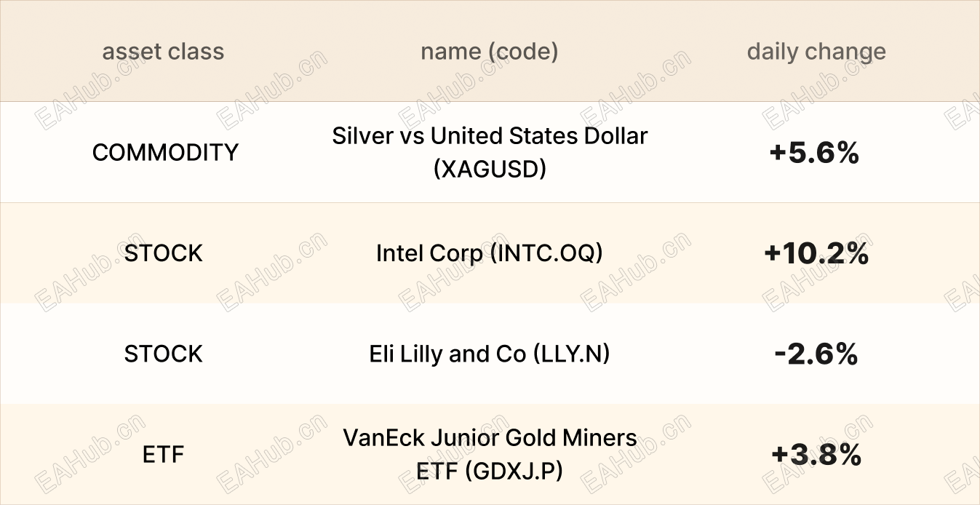Select the LLY.N ticker code
980x505 pixels.
pos(571,354)
